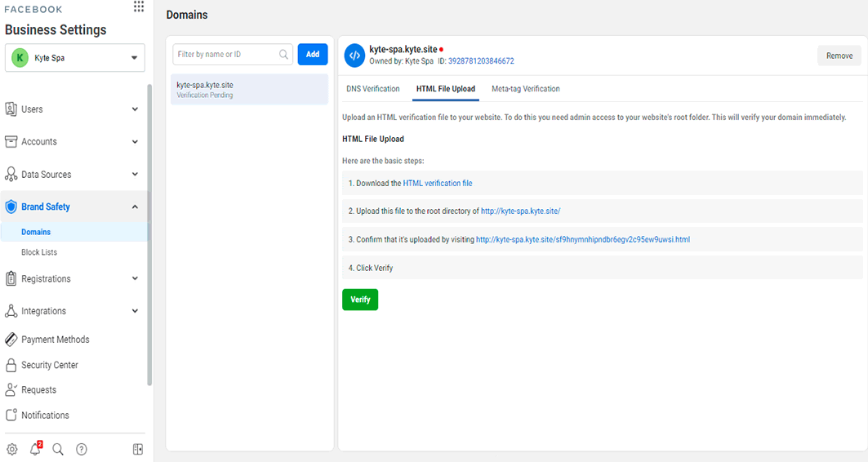
Task: Click the Filter by name or ID field
Action: (x=233, y=54)
